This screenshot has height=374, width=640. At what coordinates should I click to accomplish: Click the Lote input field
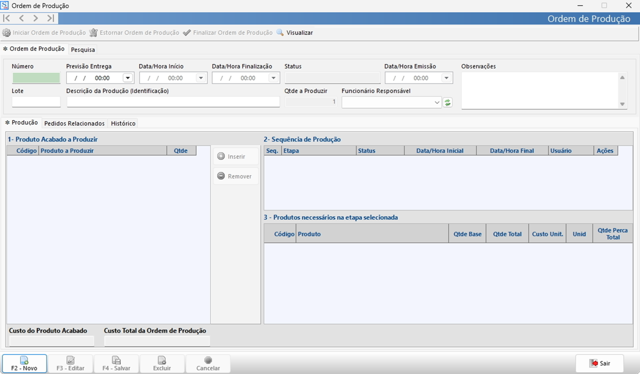[x=36, y=102]
